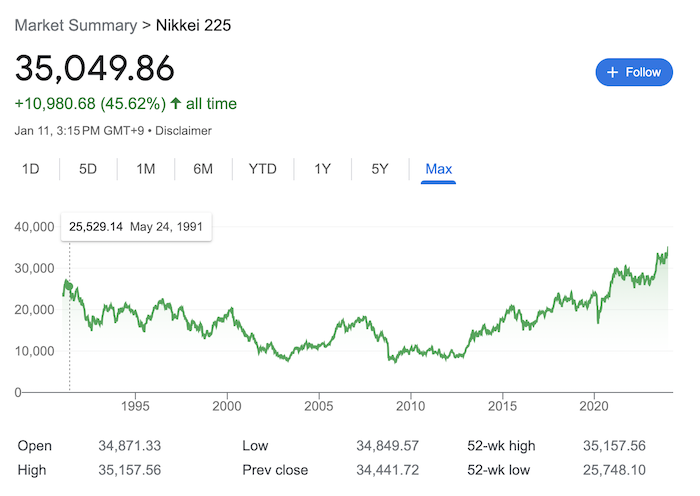Screen dimensions: 700x496
Task: Click the 1995 x-axis label
Action: [x=135, y=407]
